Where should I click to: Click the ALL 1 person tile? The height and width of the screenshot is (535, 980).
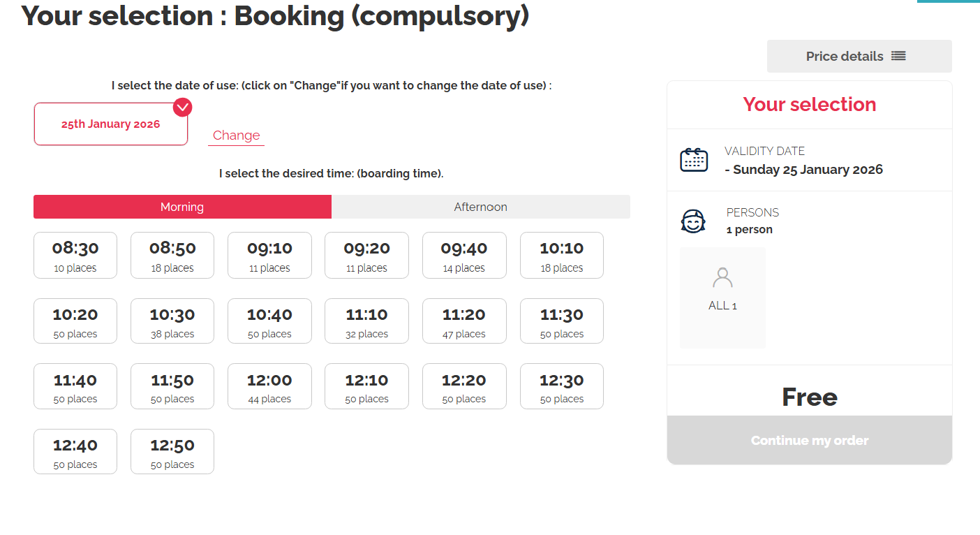722,298
